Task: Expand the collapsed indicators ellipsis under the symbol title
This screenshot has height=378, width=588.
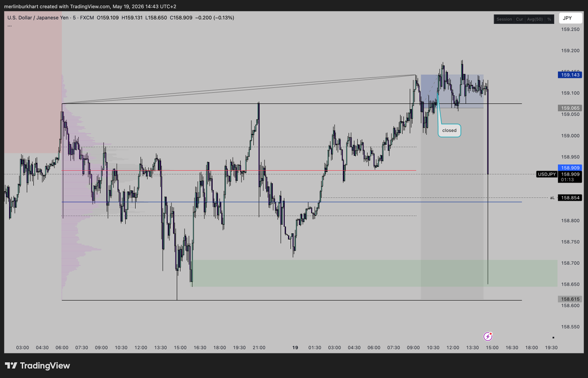Action: coord(10,25)
